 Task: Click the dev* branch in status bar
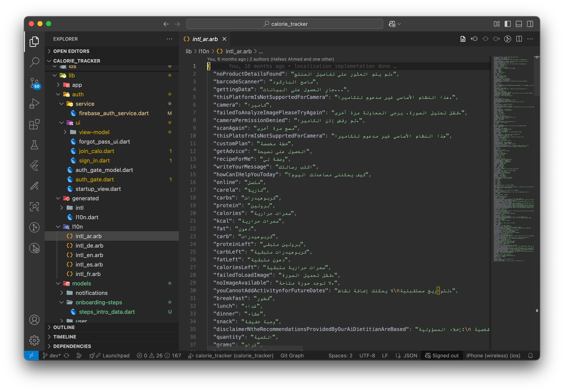pos(52,355)
